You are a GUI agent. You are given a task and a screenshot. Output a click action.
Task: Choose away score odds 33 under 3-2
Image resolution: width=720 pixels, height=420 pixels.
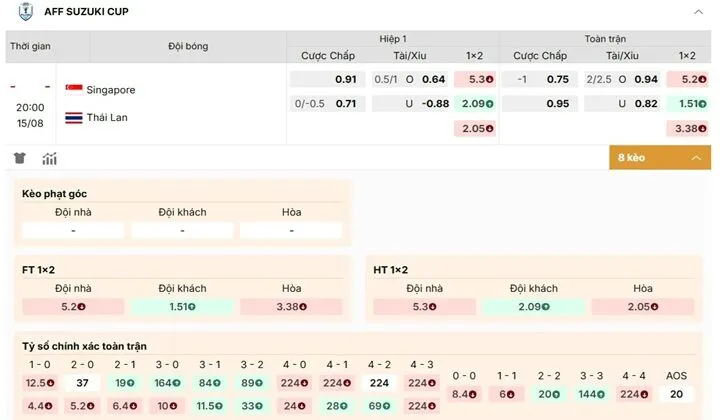pos(252,406)
